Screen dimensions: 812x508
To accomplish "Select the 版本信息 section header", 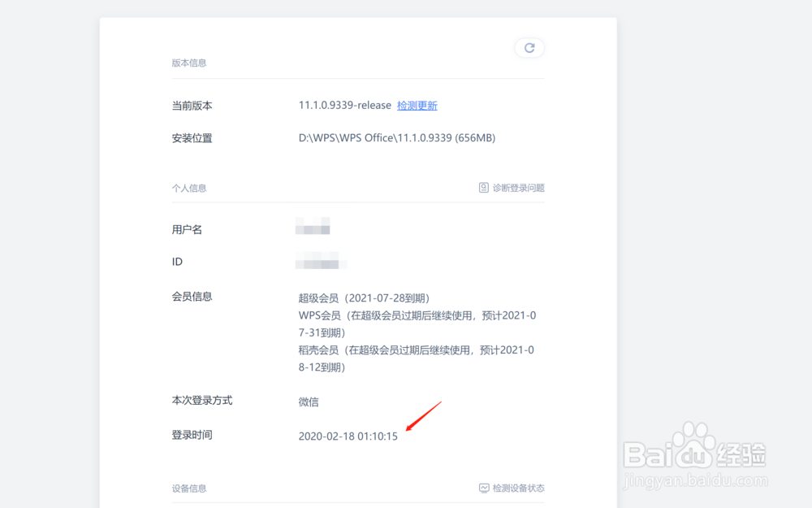I will [x=189, y=63].
